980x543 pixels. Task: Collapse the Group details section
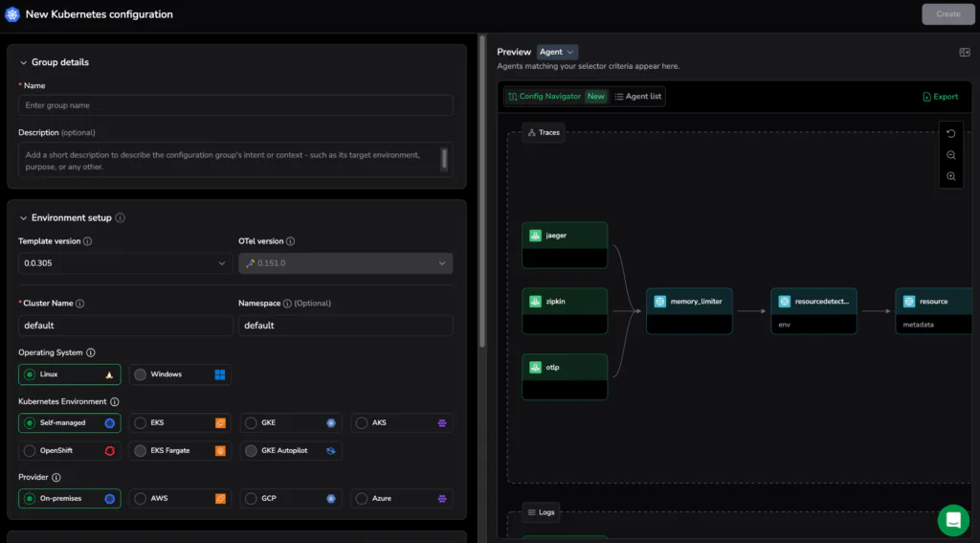23,62
